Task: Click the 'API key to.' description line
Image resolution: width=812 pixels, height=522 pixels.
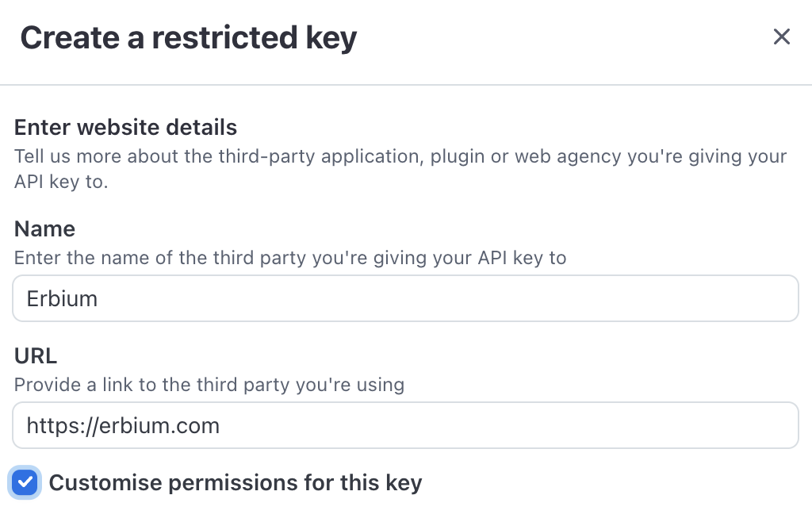Action: point(60,182)
